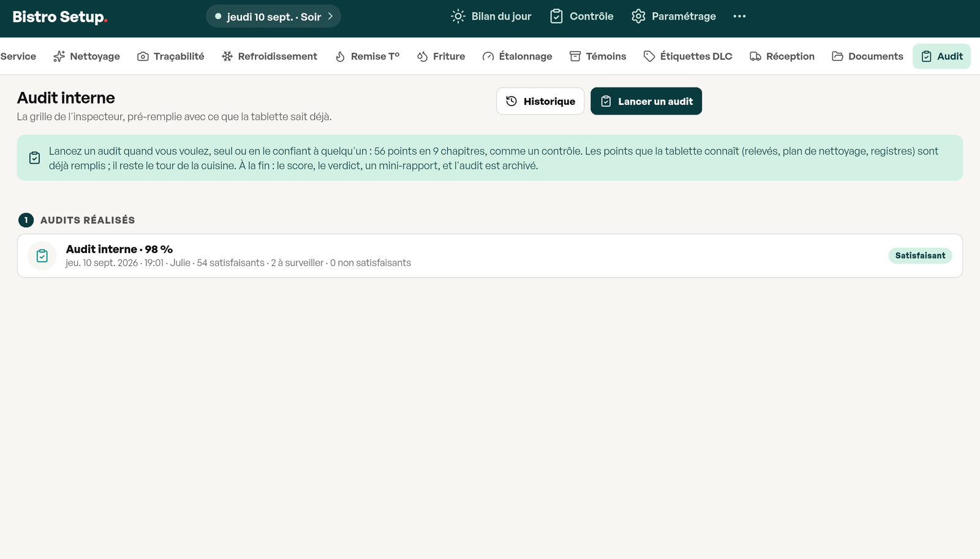Click the tag icon on Étiquettes DLC tab
The height and width of the screenshot is (559, 980).
click(649, 56)
